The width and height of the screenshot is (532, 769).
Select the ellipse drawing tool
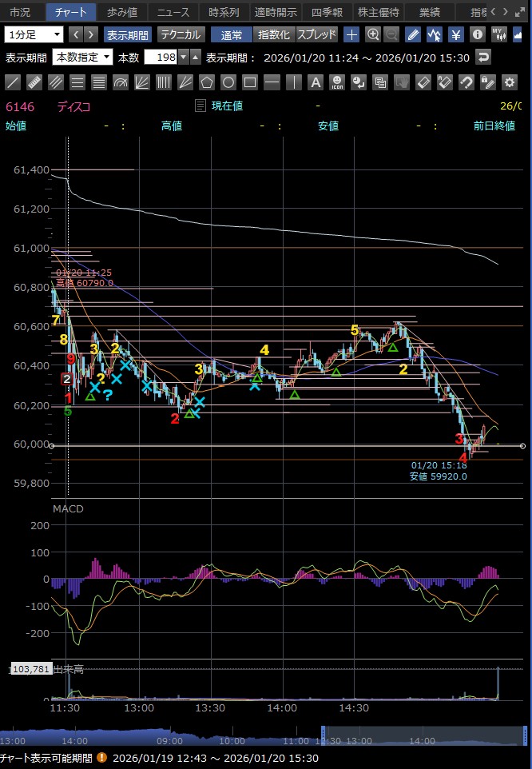[x=228, y=82]
